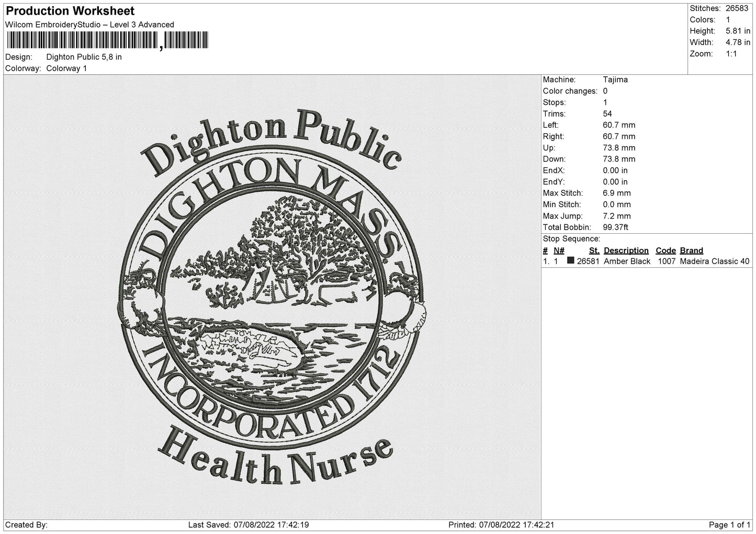Click the 'Brand' column header
Screen dimensions: 756x534
[x=692, y=251]
